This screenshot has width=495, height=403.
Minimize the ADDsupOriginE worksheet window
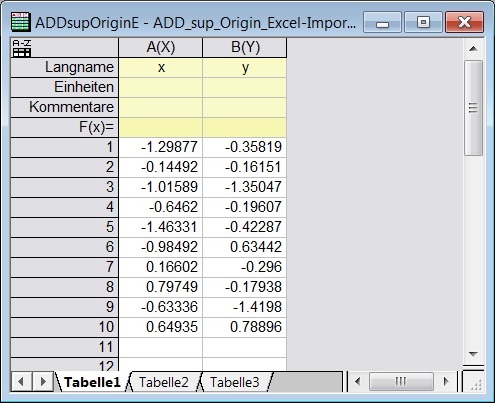382,22
